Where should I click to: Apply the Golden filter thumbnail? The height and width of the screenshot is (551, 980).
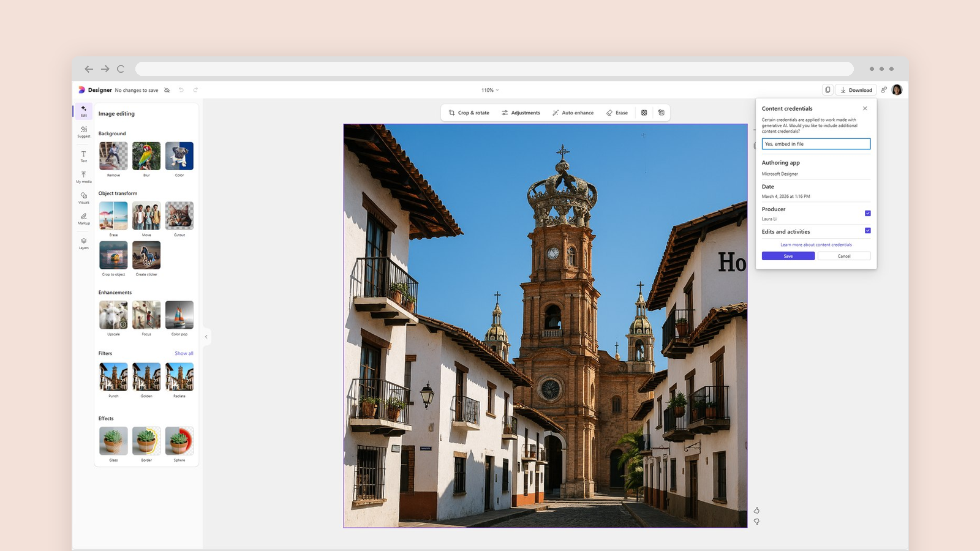point(146,377)
